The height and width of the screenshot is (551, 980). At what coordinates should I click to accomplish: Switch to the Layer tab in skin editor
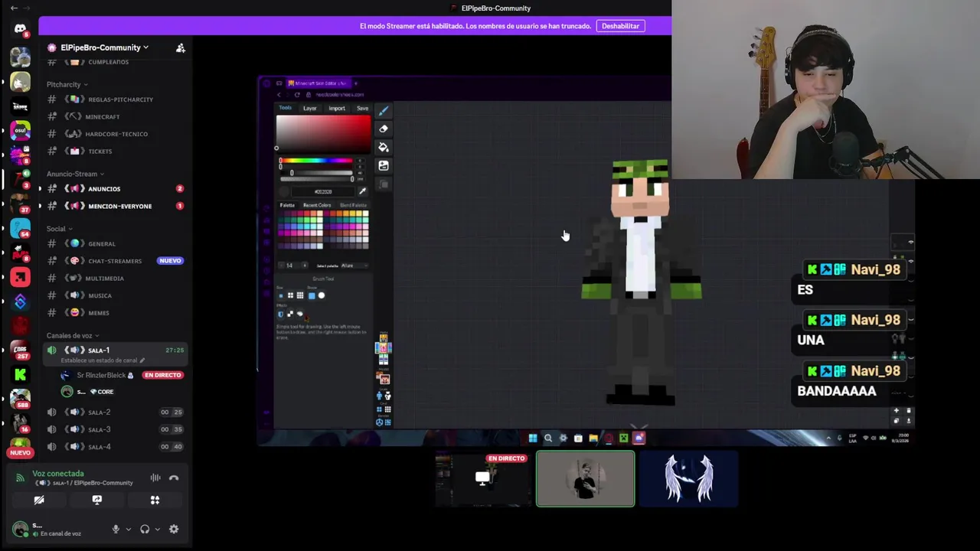309,109
